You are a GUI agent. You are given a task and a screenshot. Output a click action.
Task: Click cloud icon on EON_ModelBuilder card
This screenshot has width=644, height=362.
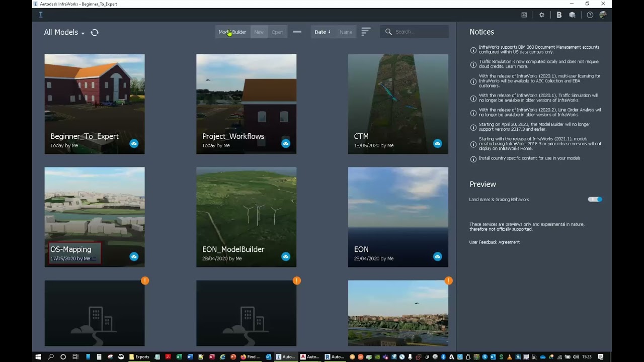pyautogui.click(x=286, y=257)
